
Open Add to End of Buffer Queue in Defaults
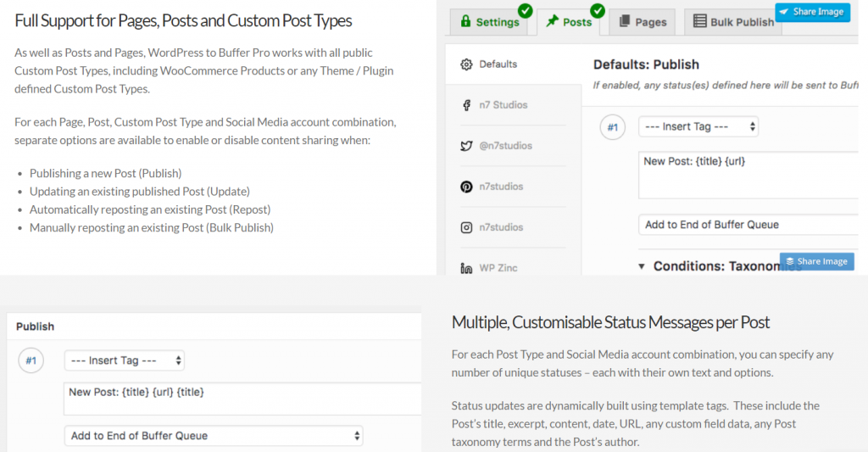coord(748,225)
